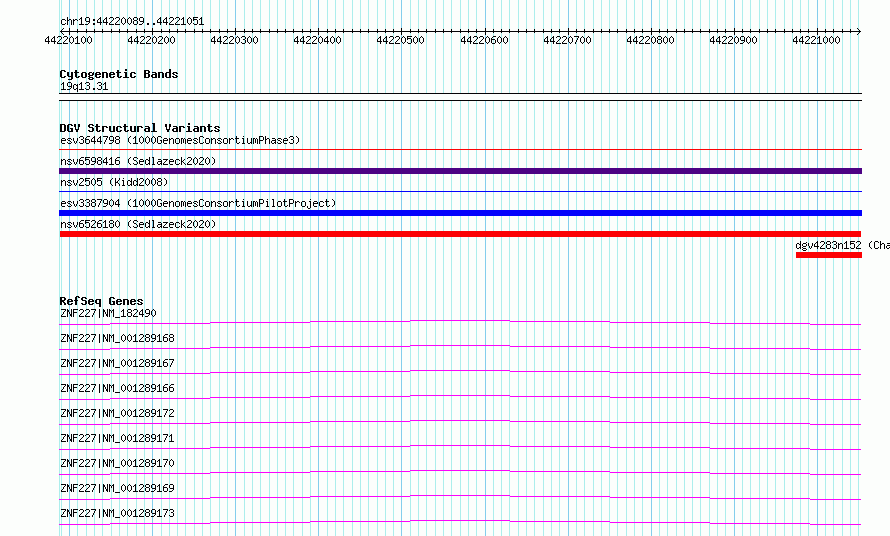This screenshot has height=536, width=890.
Task: Click the thin blue nsv2505 variant line
Action: pos(460,191)
